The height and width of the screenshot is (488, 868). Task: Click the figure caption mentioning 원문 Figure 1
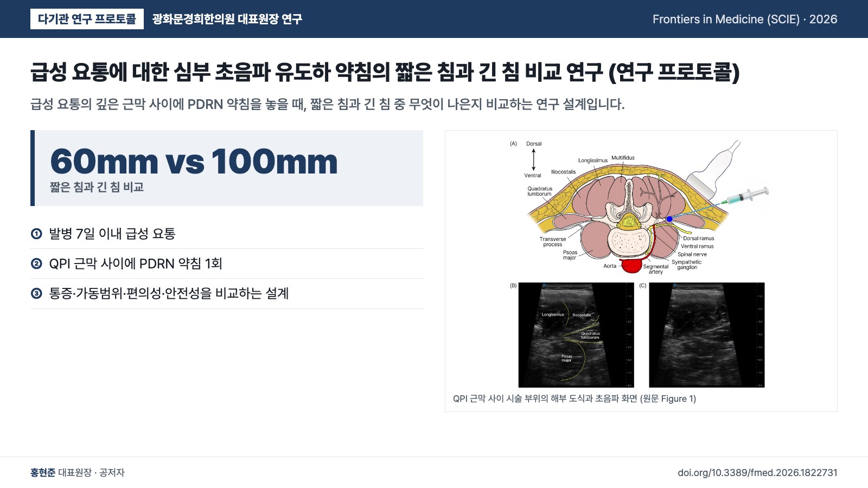(575, 399)
